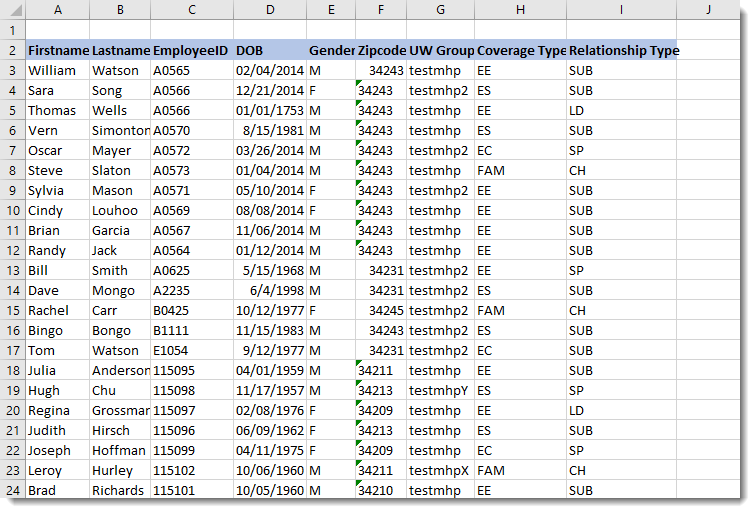Click the EmployeeID cell containing A0565

pyautogui.click(x=192, y=70)
